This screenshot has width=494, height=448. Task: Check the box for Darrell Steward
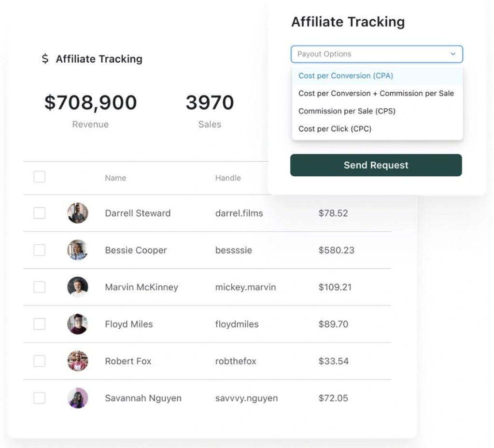[x=40, y=213]
